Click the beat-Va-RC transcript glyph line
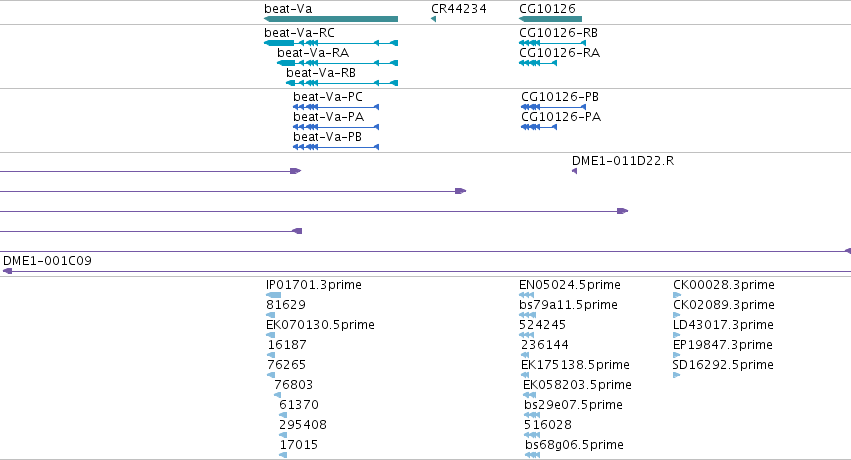 coord(331,43)
